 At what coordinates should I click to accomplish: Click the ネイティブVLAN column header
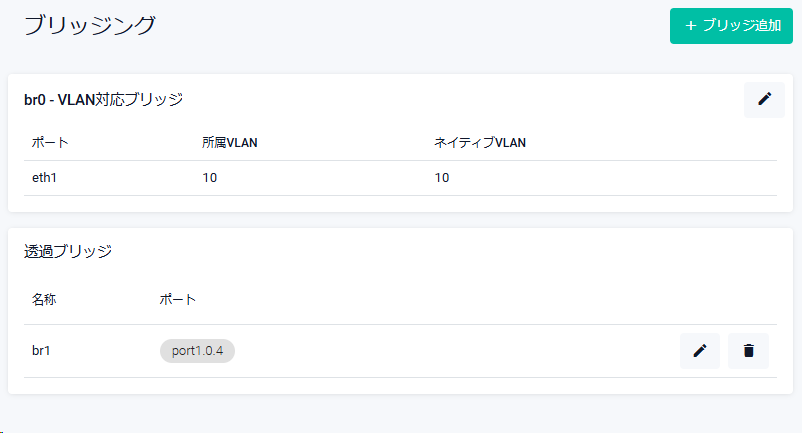(480, 143)
